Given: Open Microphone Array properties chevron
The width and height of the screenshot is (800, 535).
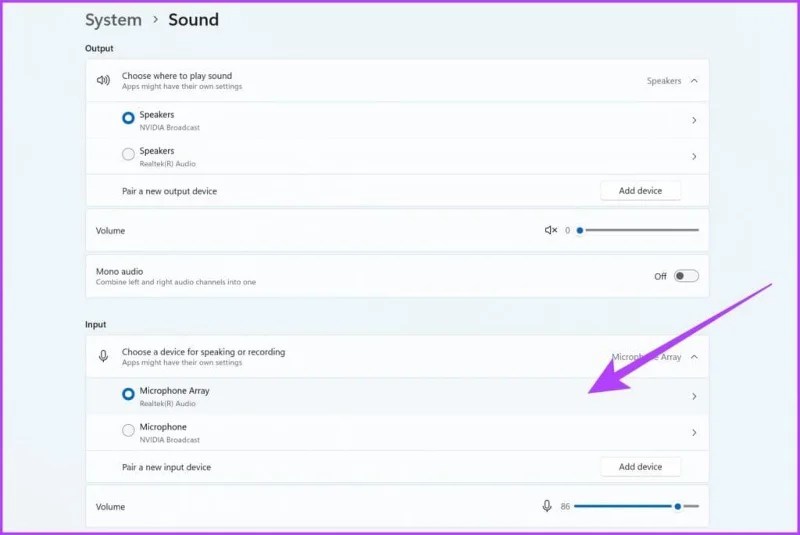Looking at the screenshot, I should (694, 396).
